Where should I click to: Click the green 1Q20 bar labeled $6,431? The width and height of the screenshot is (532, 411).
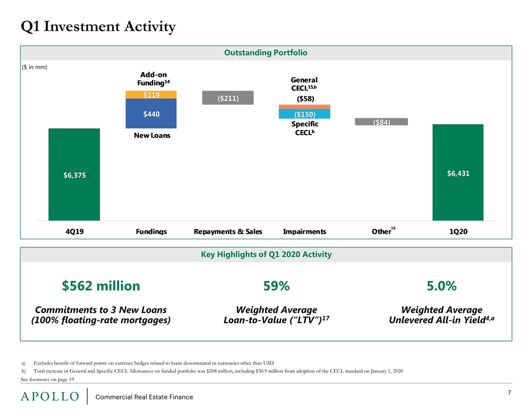[x=458, y=172]
